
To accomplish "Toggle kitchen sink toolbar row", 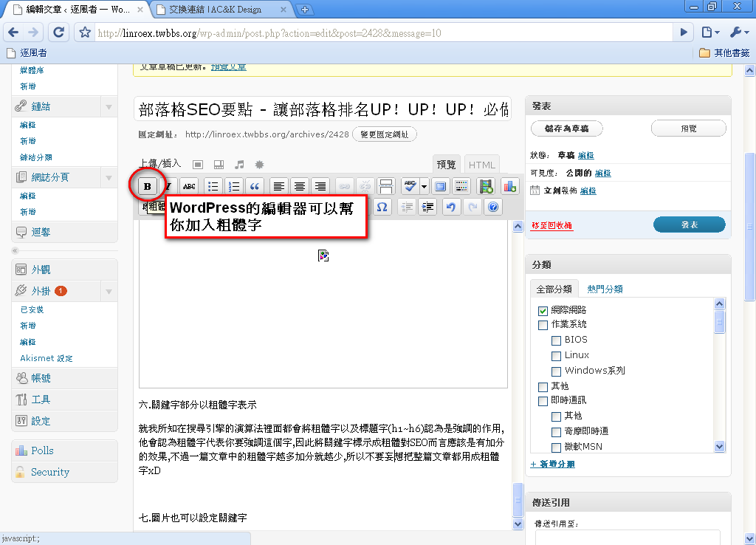I will coord(461,186).
